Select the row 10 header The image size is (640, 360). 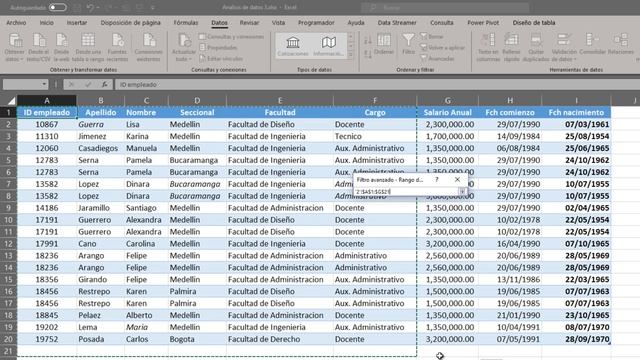[x=8, y=220]
